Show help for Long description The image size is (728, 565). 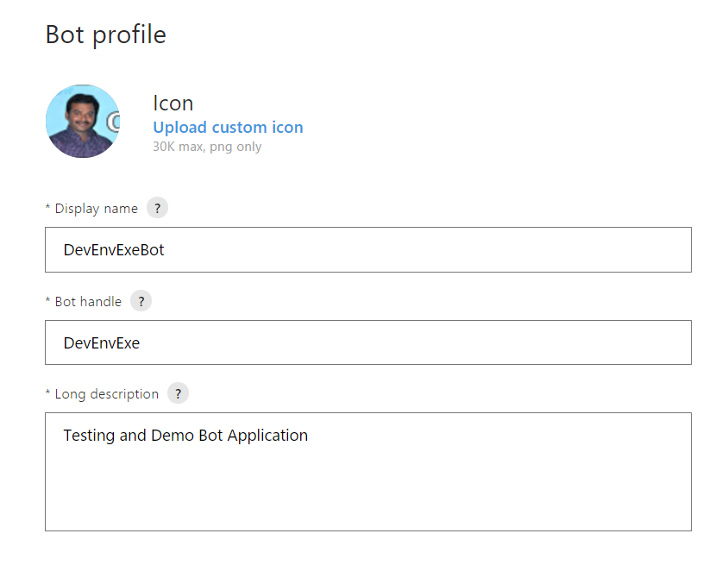(x=178, y=393)
